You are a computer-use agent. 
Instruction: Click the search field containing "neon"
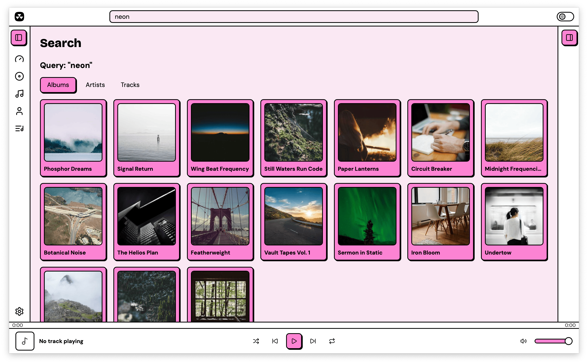294,16
